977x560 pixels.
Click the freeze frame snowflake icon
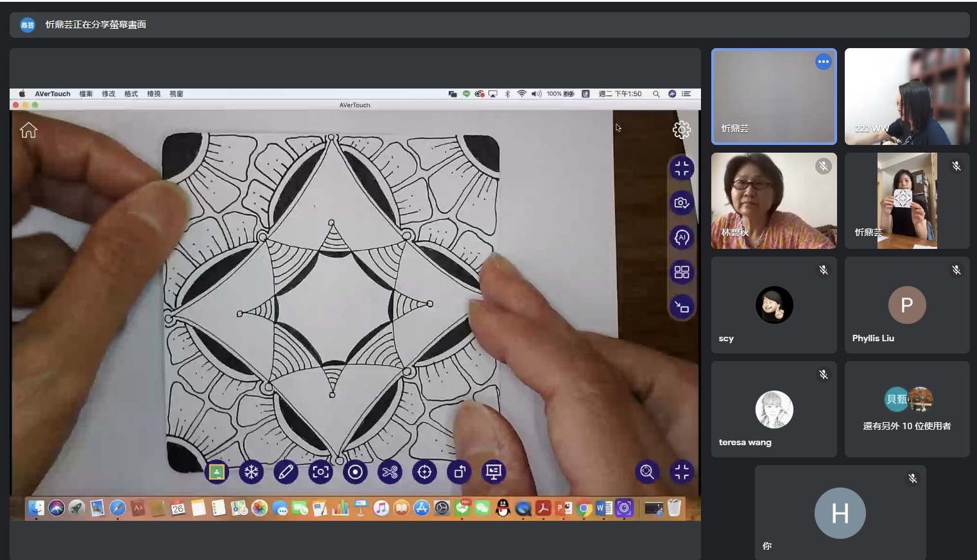(251, 473)
